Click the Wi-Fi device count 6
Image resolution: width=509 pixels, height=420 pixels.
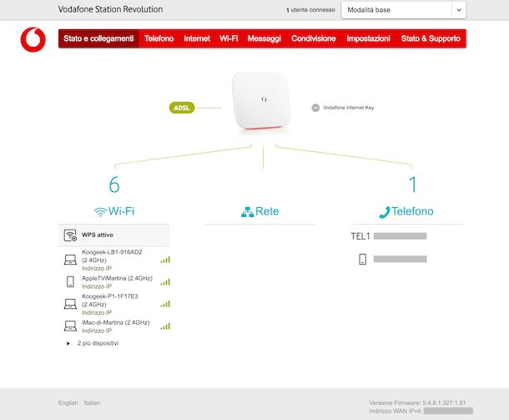114,185
